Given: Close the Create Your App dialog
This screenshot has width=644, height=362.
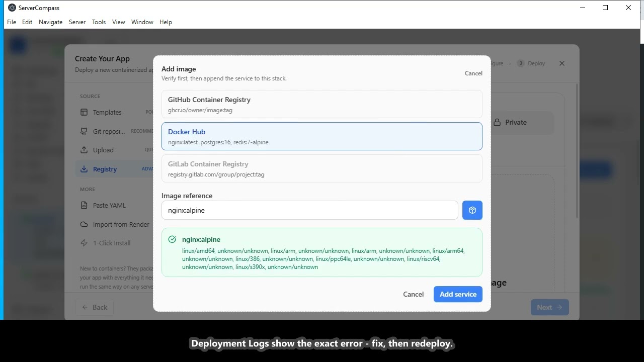Looking at the screenshot, I should pos(562,63).
